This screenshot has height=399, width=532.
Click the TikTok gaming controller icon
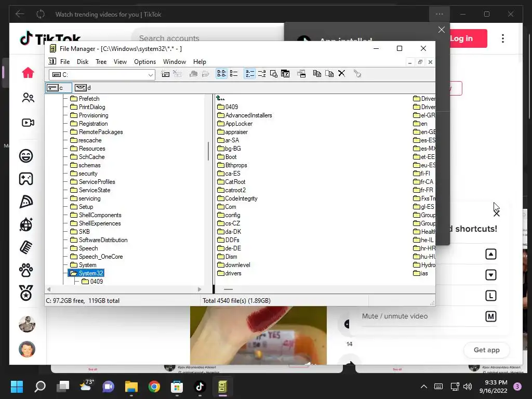[26, 179]
